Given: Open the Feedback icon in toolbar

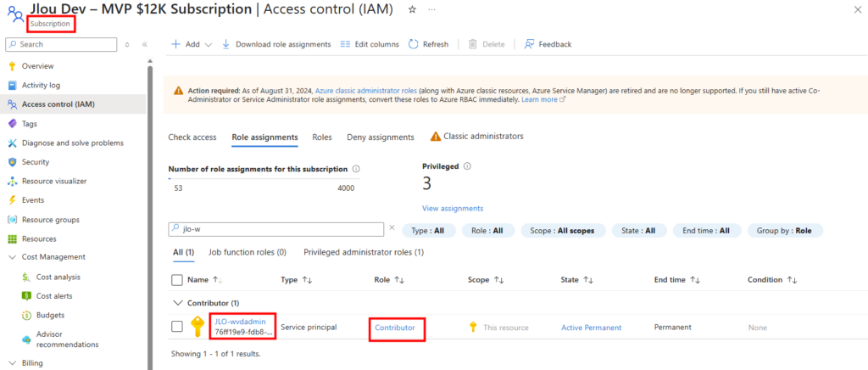Looking at the screenshot, I should click(x=529, y=44).
